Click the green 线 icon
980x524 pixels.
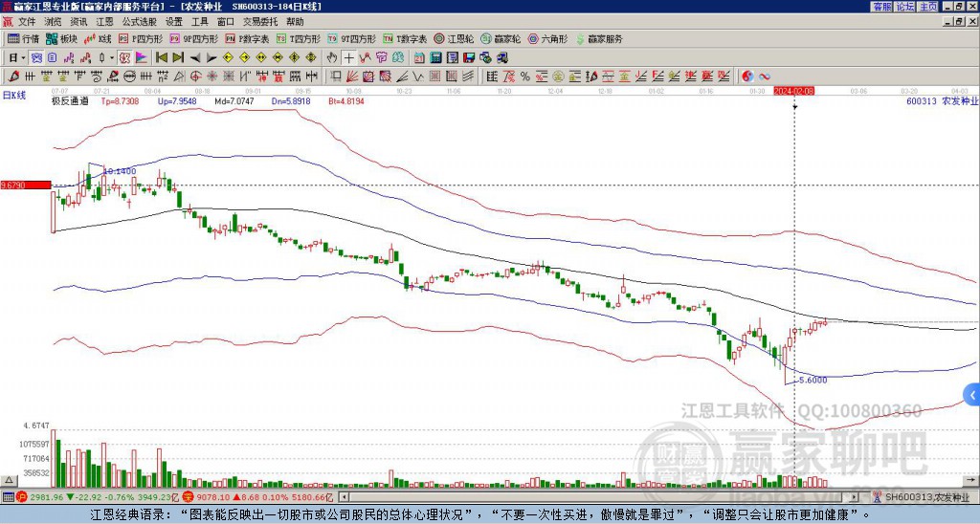(397, 58)
